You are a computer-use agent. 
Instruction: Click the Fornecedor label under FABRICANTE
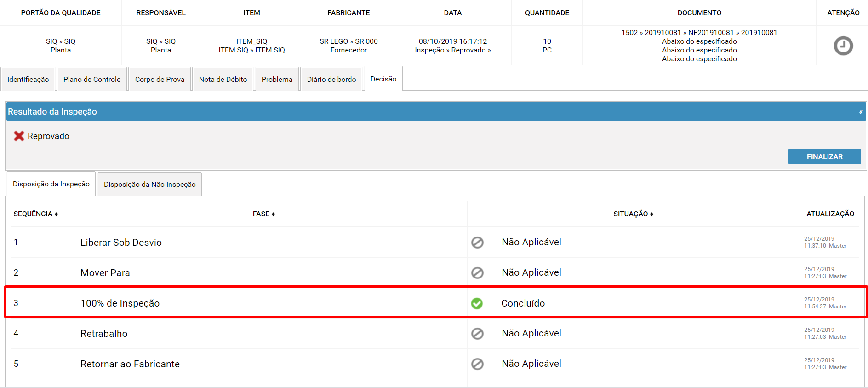[349, 50]
